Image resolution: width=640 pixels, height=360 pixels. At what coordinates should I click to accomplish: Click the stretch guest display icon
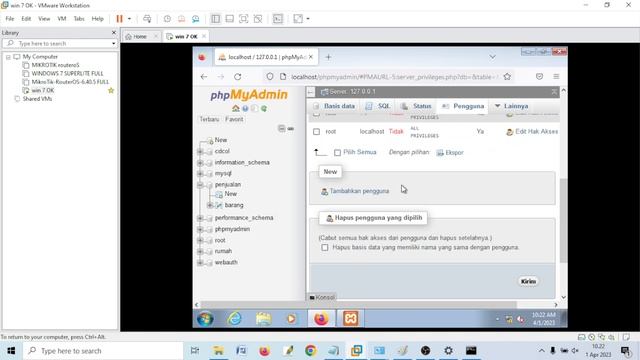(x=298, y=19)
